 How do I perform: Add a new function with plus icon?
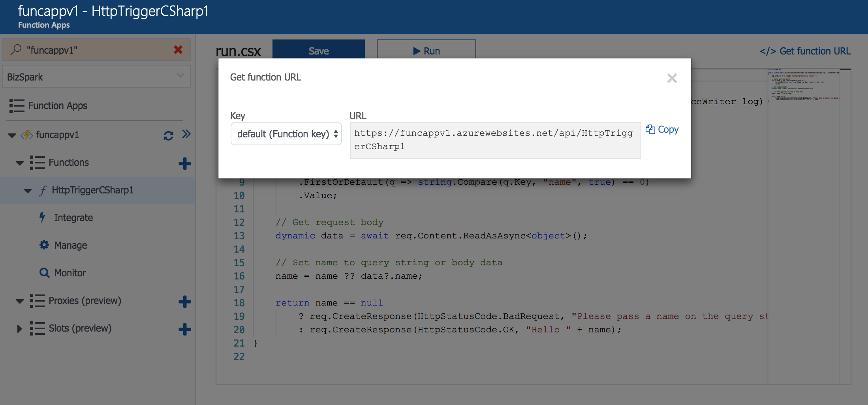[x=185, y=163]
